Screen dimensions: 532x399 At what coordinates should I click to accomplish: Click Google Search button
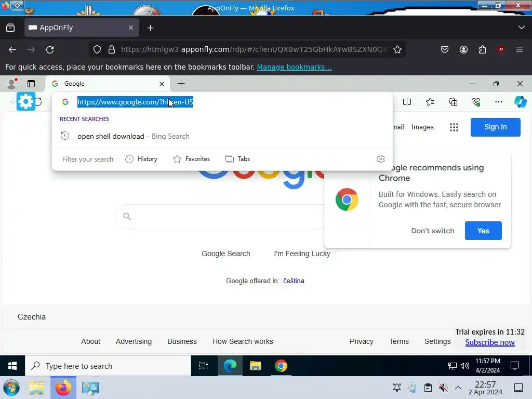pyautogui.click(x=225, y=254)
